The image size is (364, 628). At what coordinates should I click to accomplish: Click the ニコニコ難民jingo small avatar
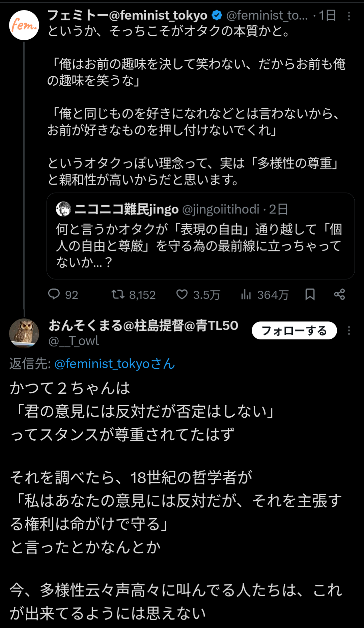point(63,209)
